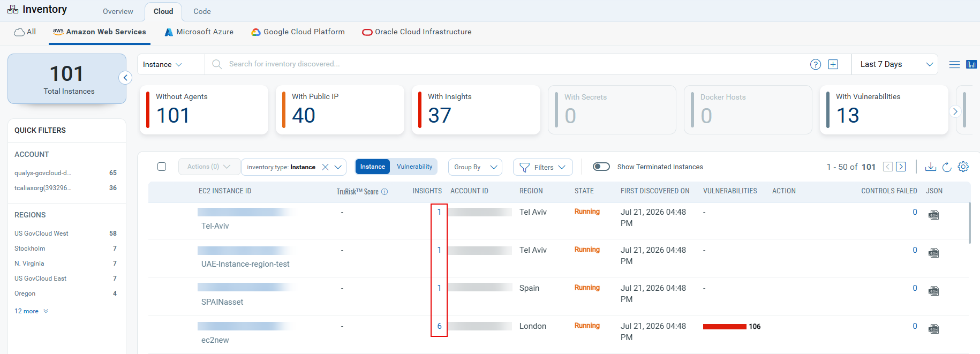Click the TruRisk Score info icon
The width and height of the screenshot is (980, 354).
(385, 192)
